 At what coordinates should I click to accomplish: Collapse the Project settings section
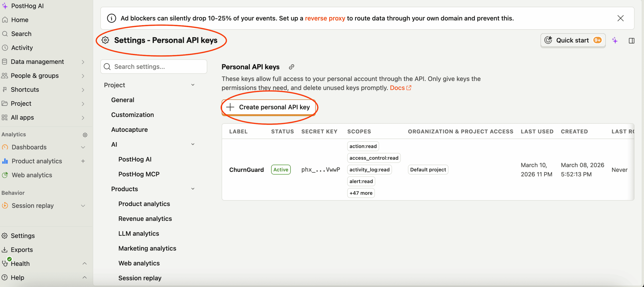(193, 85)
